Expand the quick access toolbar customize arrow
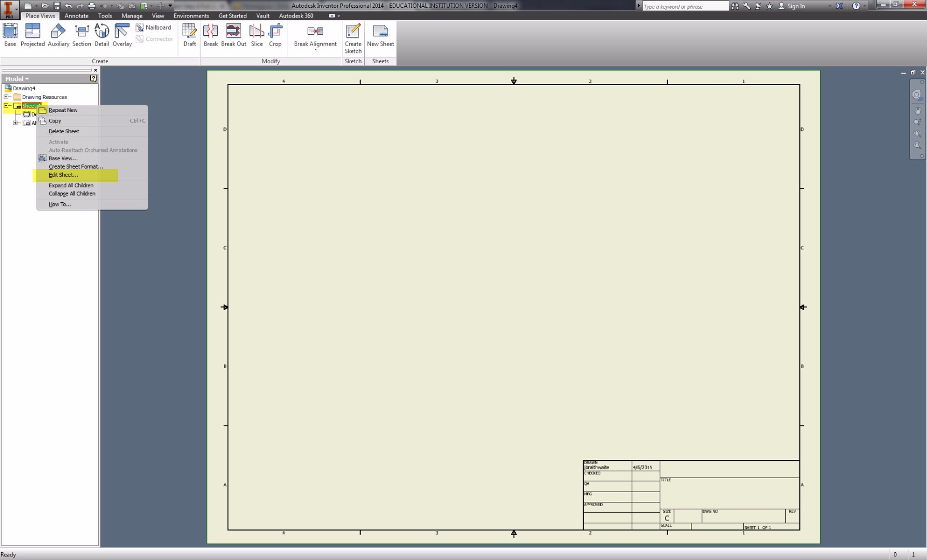927x560 pixels. pos(170,6)
